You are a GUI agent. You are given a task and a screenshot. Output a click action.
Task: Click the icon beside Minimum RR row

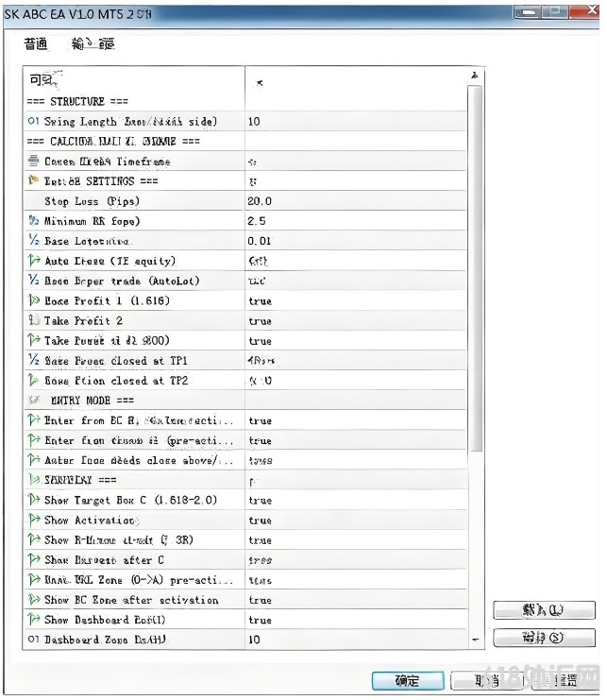point(33,220)
